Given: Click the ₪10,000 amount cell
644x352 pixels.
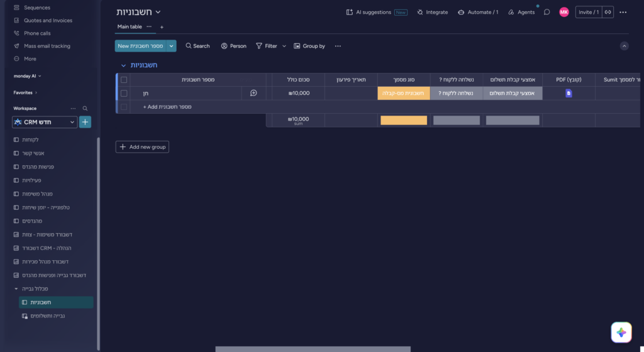Looking at the screenshot, I should tap(298, 93).
